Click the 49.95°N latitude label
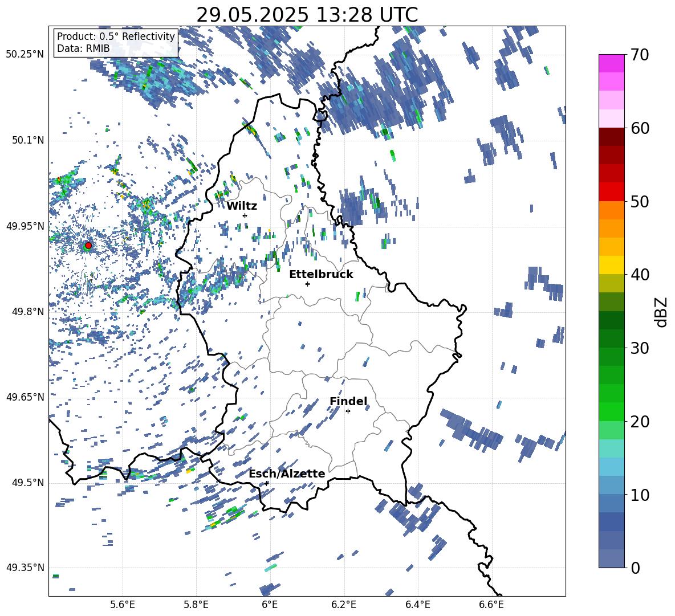675x616 pixels. click(x=25, y=226)
